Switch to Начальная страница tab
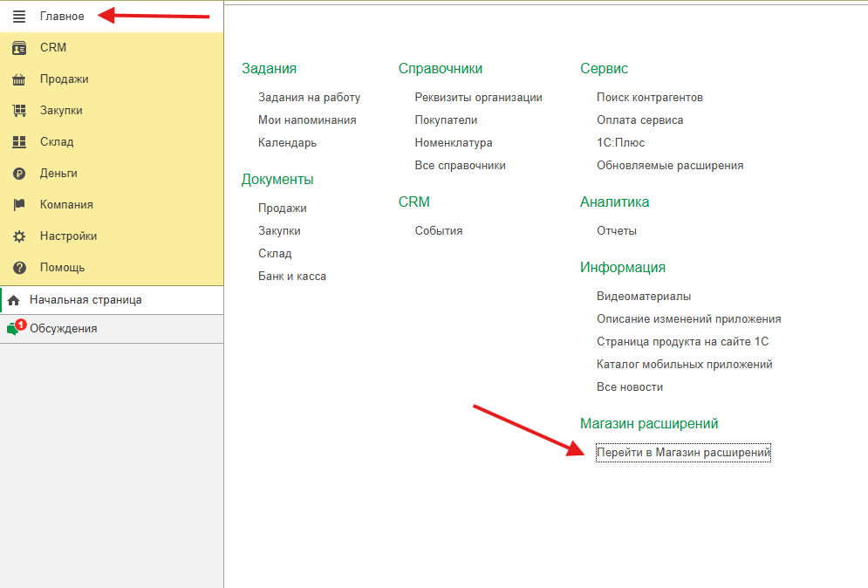The image size is (868, 588). [112, 300]
